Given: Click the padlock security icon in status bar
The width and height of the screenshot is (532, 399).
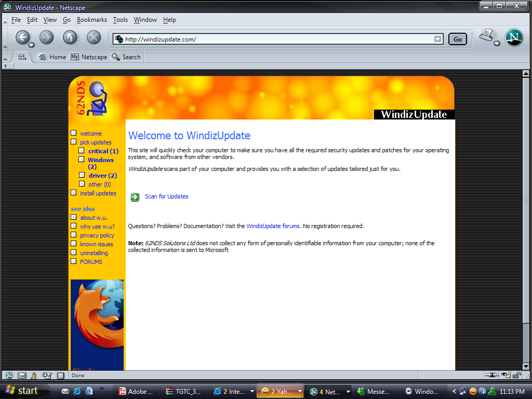Looking at the screenshot, I should (517, 375).
